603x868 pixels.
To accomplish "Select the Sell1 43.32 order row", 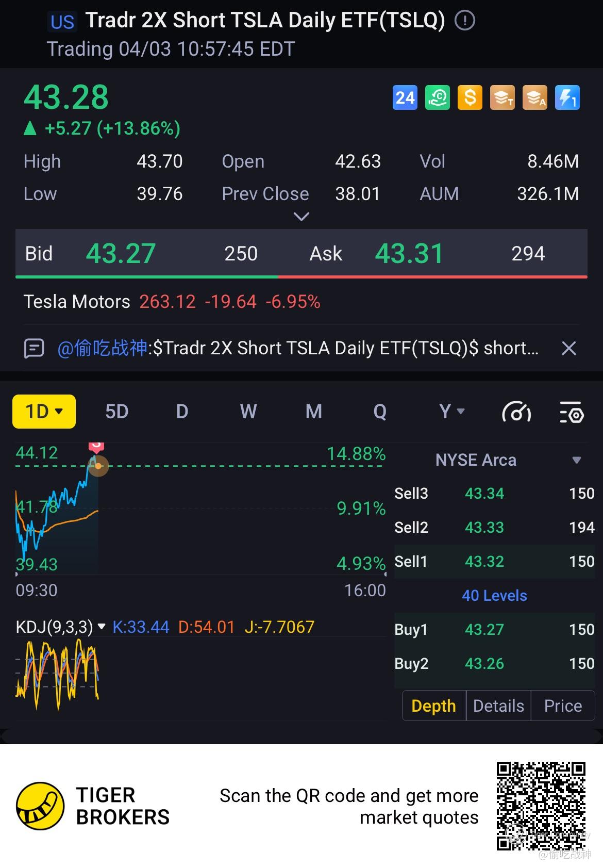I will (494, 562).
